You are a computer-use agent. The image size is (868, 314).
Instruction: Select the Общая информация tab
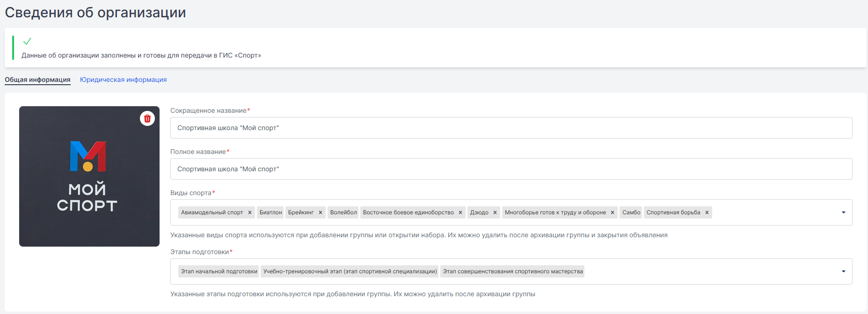coord(37,80)
